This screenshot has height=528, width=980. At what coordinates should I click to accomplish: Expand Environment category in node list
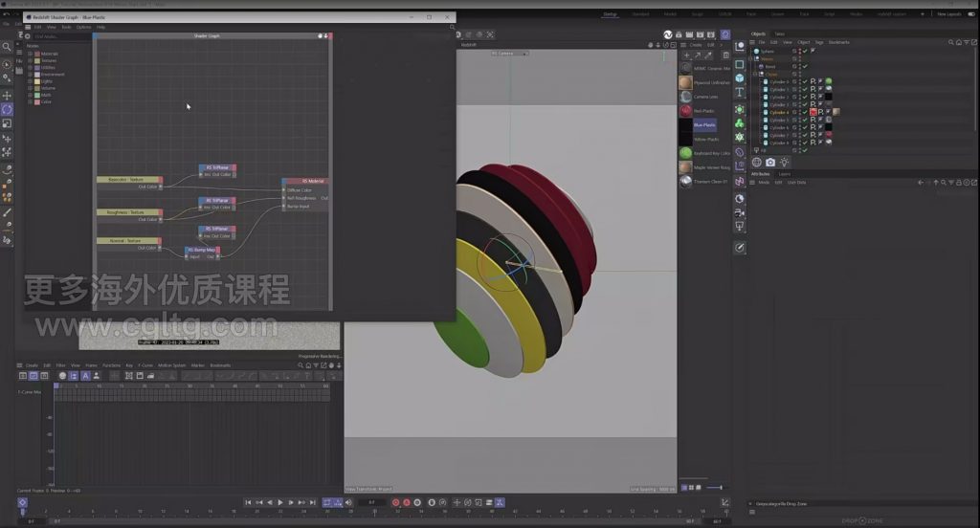click(30, 75)
